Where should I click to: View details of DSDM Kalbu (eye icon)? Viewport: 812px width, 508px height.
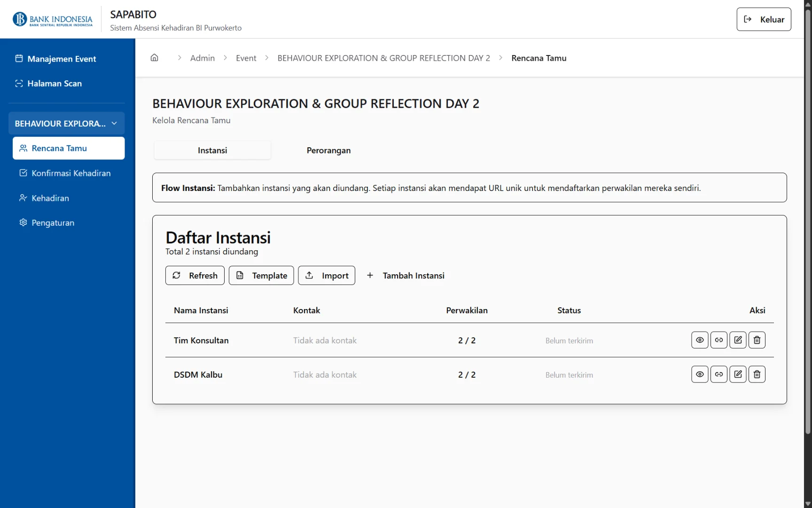point(700,374)
